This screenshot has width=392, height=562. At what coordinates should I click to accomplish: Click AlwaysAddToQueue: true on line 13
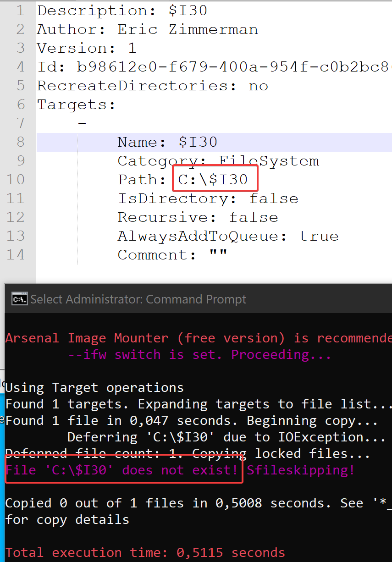pos(227,236)
